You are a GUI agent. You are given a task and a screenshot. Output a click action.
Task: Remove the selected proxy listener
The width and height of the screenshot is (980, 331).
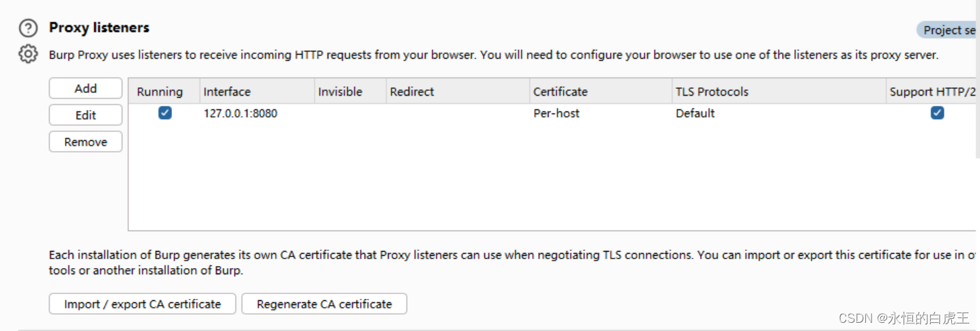86,142
